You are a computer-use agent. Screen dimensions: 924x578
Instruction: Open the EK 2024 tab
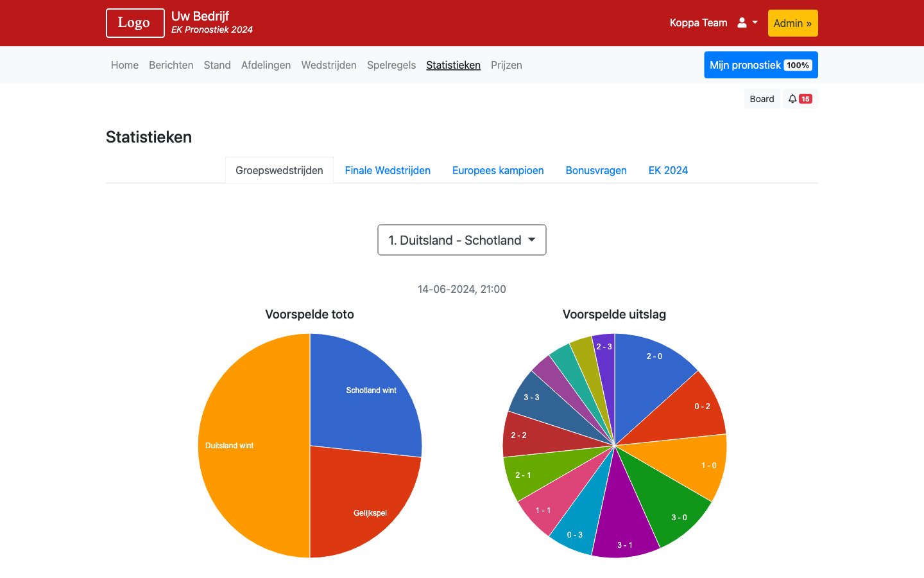[x=668, y=170]
